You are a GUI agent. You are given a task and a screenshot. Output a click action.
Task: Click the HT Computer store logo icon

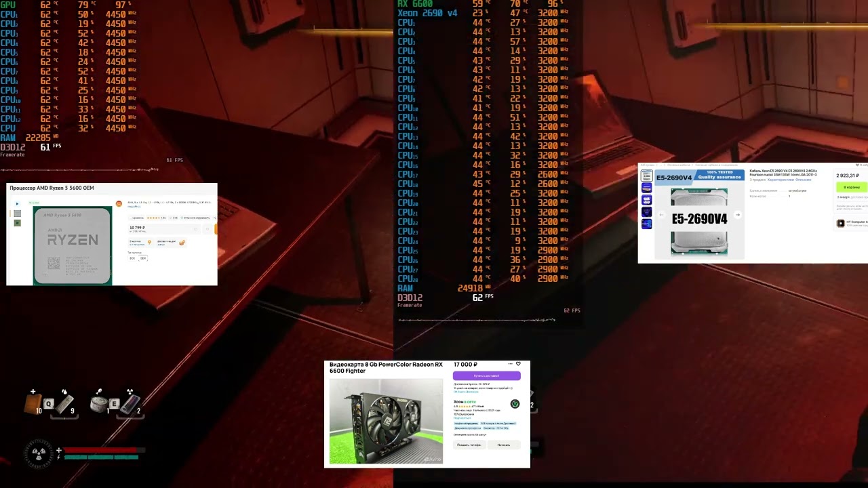[841, 223]
